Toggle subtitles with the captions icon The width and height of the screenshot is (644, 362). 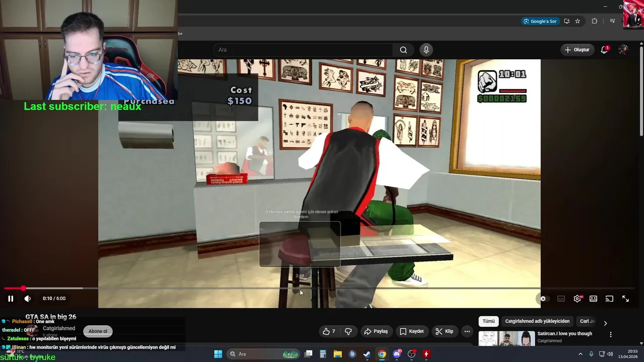point(561,299)
